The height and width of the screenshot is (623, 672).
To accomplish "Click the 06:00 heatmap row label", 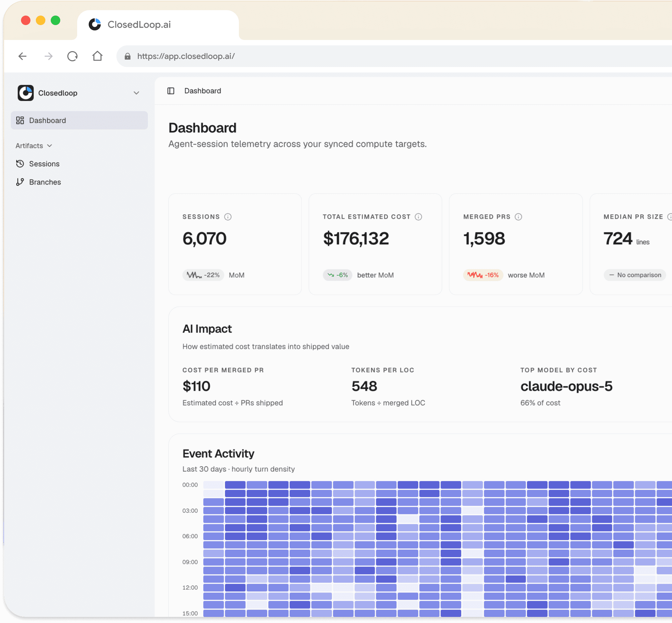I will coord(190,536).
